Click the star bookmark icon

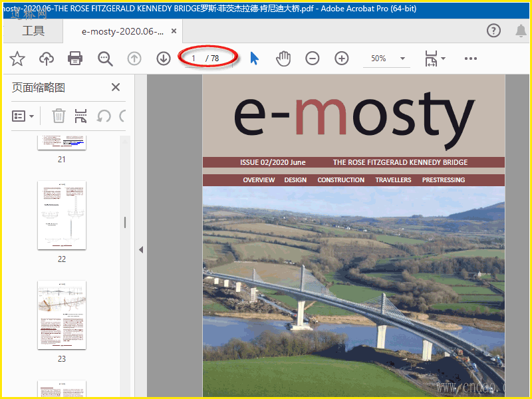tap(17, 59)
